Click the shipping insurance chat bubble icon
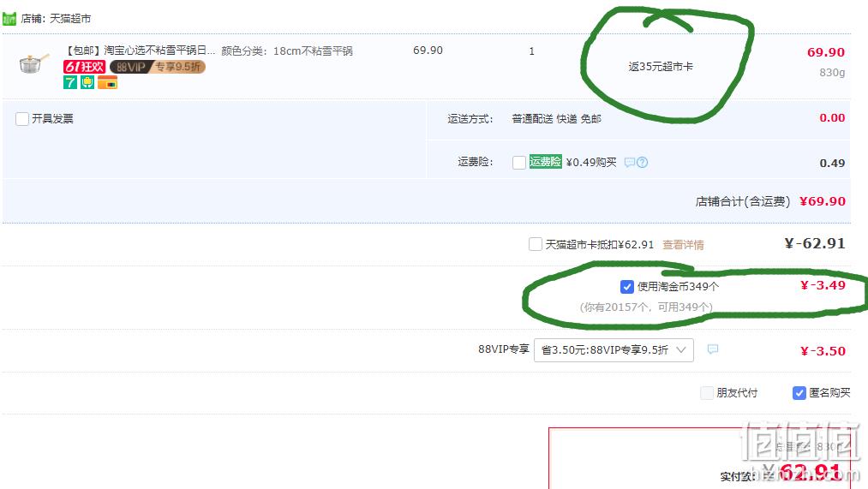Screen dimensions: 868x489 tap(630, 163)
